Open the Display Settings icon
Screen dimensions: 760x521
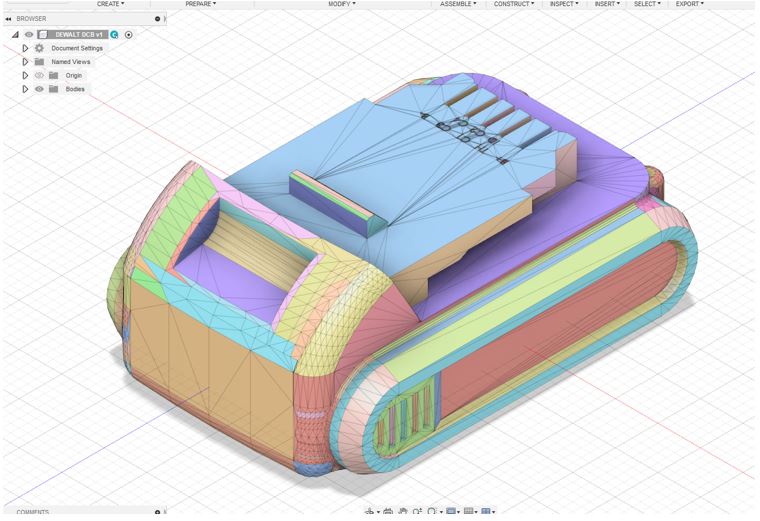(x=451, y=512)
